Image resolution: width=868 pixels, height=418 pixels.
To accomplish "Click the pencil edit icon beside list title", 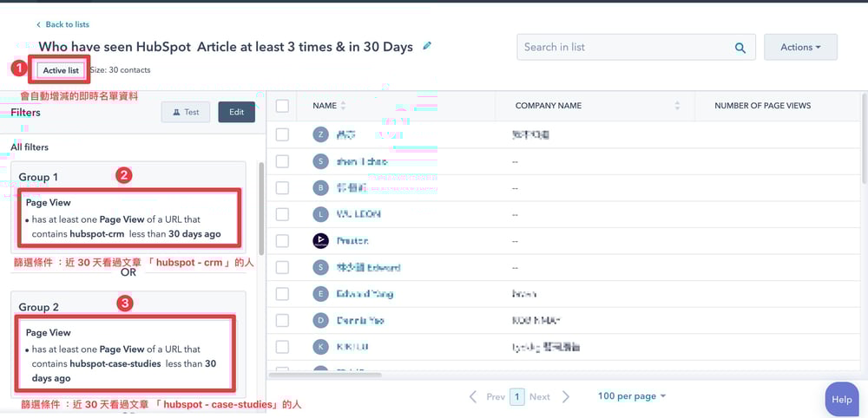I will 427,47.
